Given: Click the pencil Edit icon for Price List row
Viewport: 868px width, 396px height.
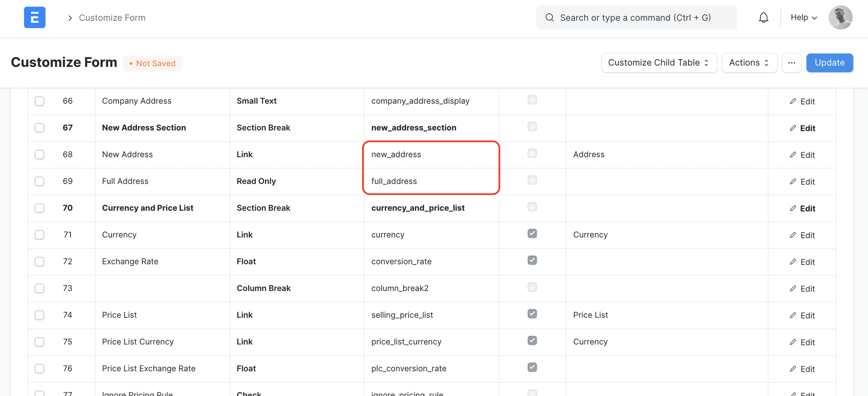Looking at the screenshot, I should click(793, 316).
